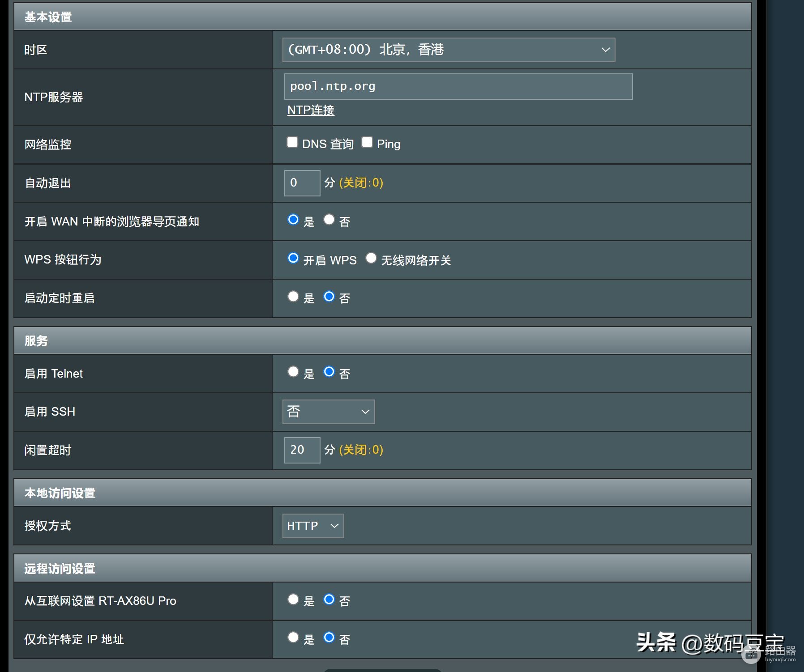Click the NTP服务器 input field
Image resolution: width=804 pixels, height=672 pixels.
[458, 86]
